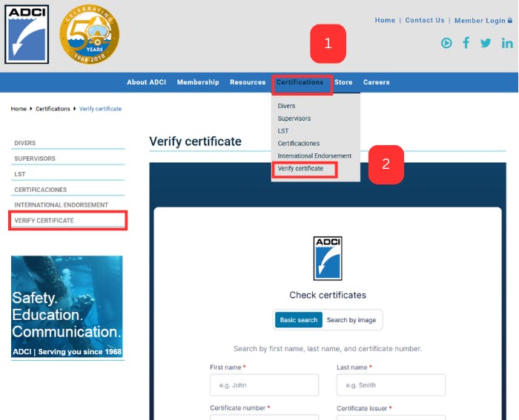Open the Contact Us link
519x420 pixels.
point(425,20)
